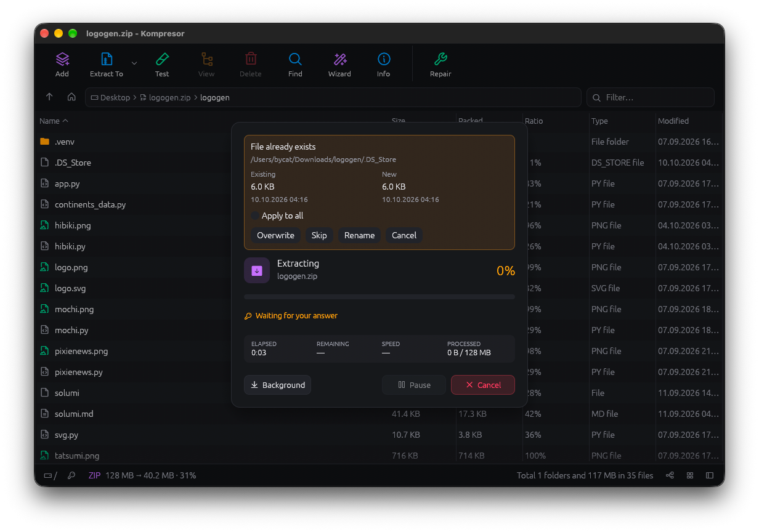The height and width of the screenshot is (532, 759).
Task: Select the .venv folder row
Action: click(379, 142)
